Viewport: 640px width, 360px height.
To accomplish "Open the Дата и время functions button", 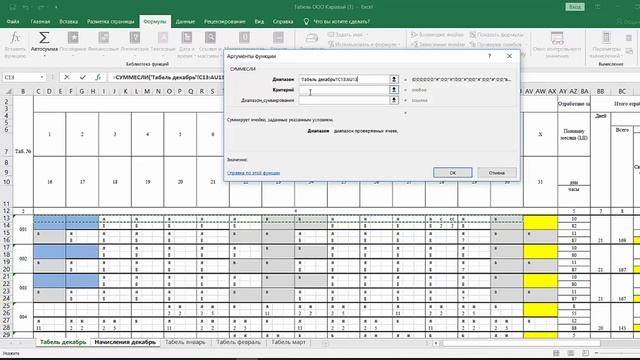I will click(x=186, y=44).
